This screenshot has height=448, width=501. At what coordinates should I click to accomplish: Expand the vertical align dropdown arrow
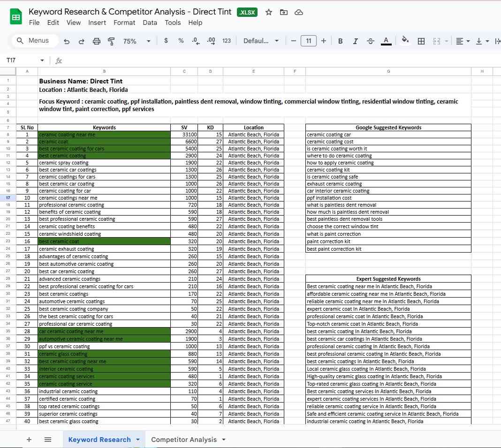487,41
